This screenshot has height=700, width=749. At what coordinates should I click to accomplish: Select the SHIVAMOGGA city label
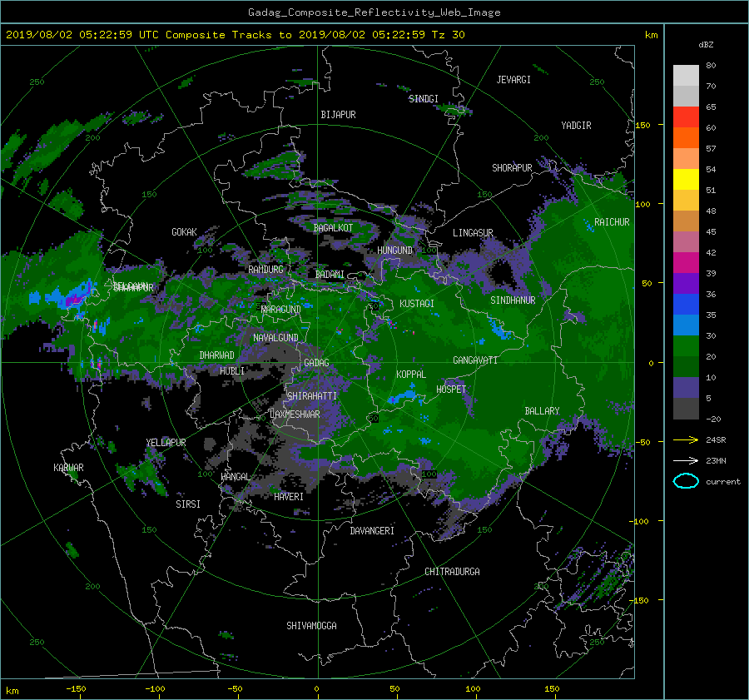click(x=311, y=625)
